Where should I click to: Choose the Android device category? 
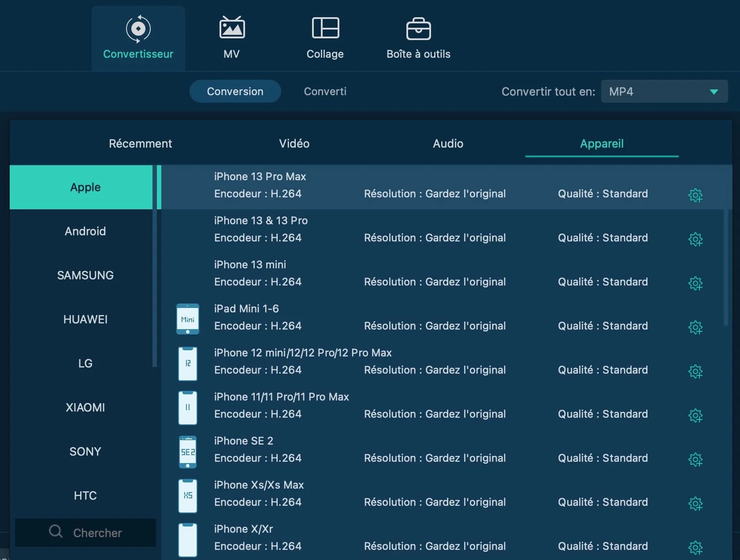tap(81, 231)
